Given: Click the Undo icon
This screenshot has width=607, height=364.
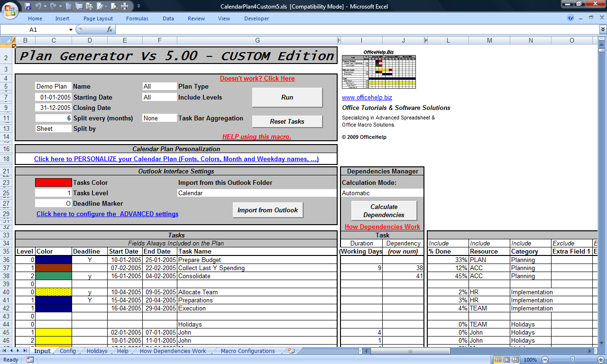Looking at the screenshot, I should point(38,6).
